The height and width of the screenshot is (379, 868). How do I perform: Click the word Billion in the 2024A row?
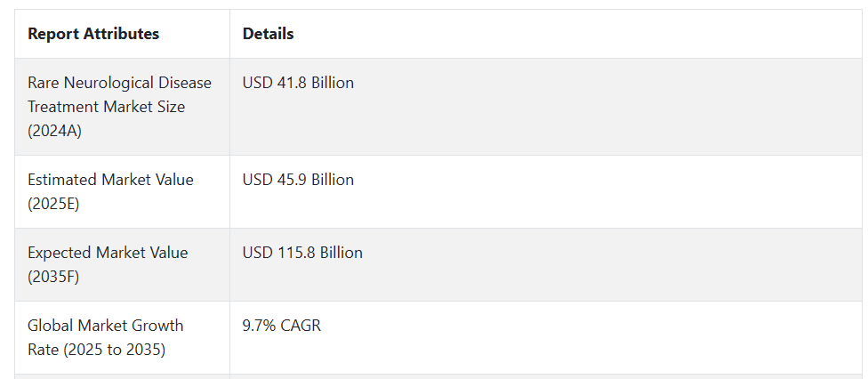pos(332,83)
